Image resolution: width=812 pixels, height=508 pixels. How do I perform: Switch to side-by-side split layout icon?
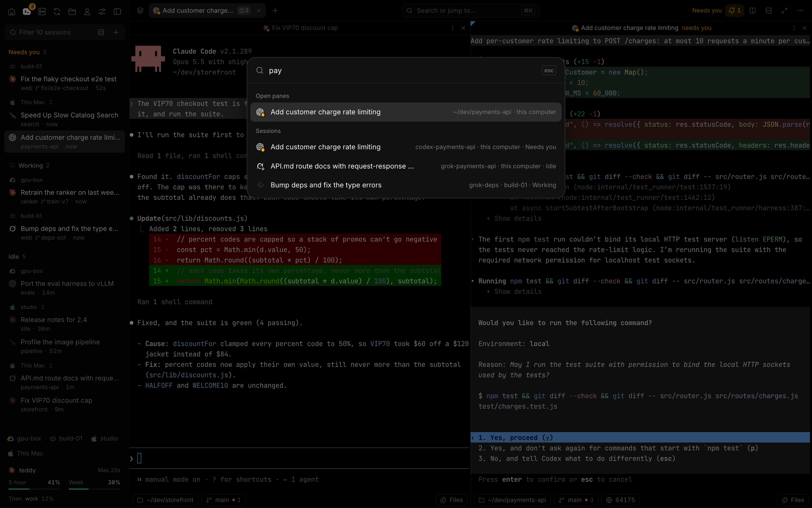point(752,10)
